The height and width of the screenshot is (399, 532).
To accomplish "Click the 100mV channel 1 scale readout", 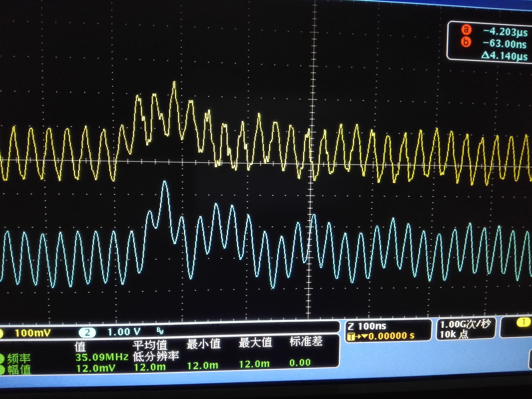I will [x=33, y=333].
